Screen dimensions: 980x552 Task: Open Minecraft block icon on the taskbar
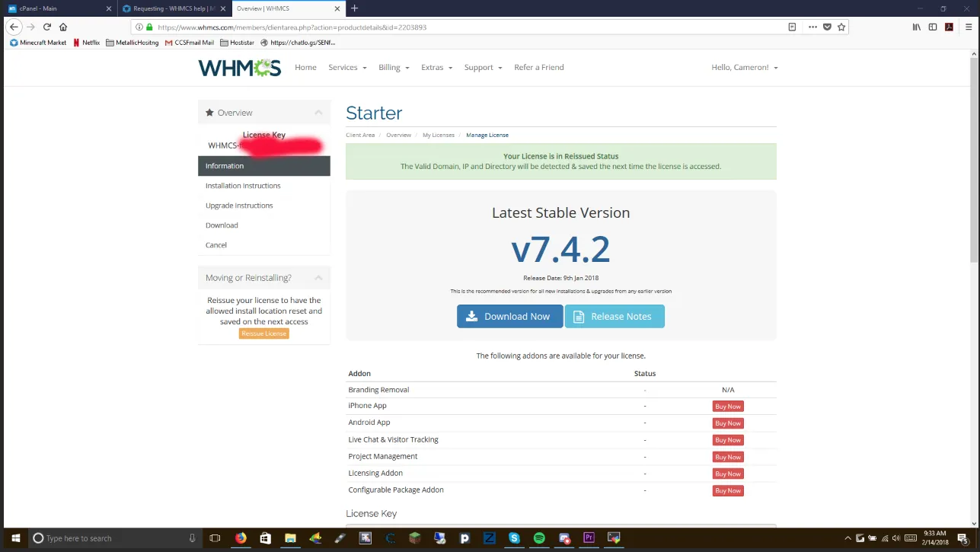415,538
